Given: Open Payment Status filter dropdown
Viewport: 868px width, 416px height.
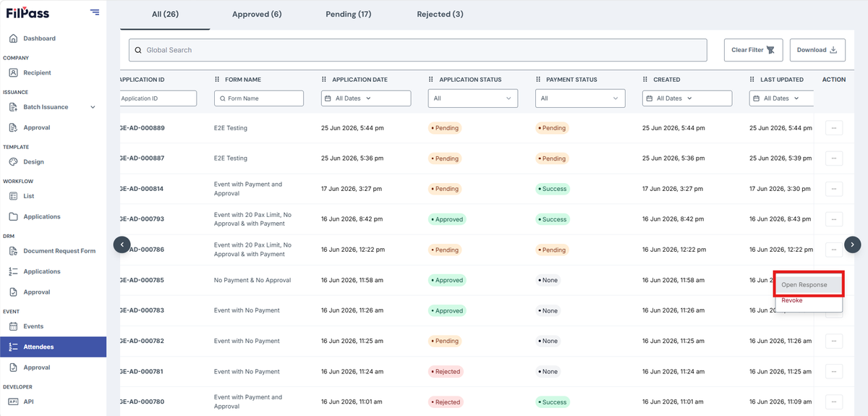Looking at the screenshot, I should 580,98.
